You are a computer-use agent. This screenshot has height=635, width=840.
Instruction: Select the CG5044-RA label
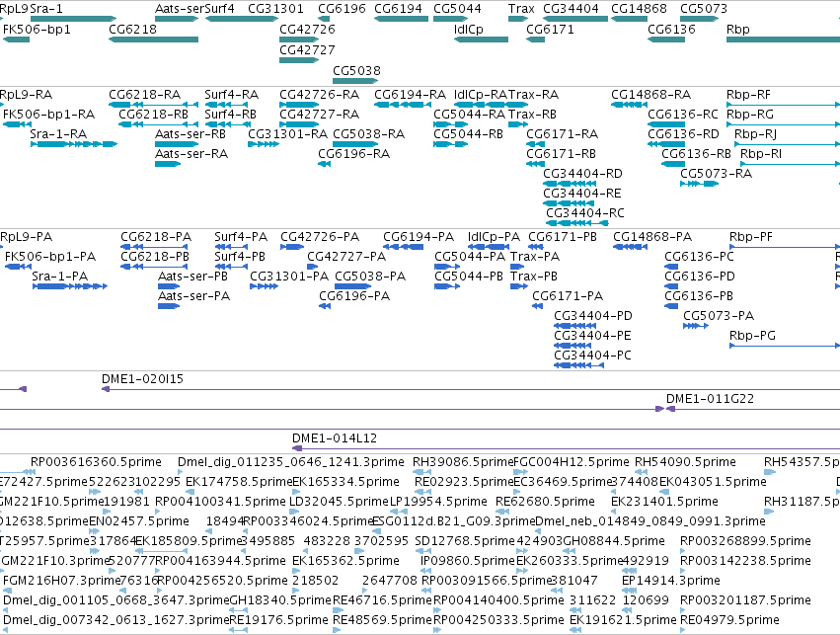469,115
